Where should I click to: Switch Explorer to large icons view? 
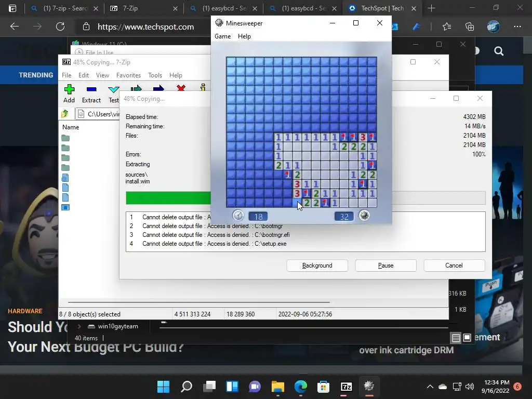click(467, 338)
